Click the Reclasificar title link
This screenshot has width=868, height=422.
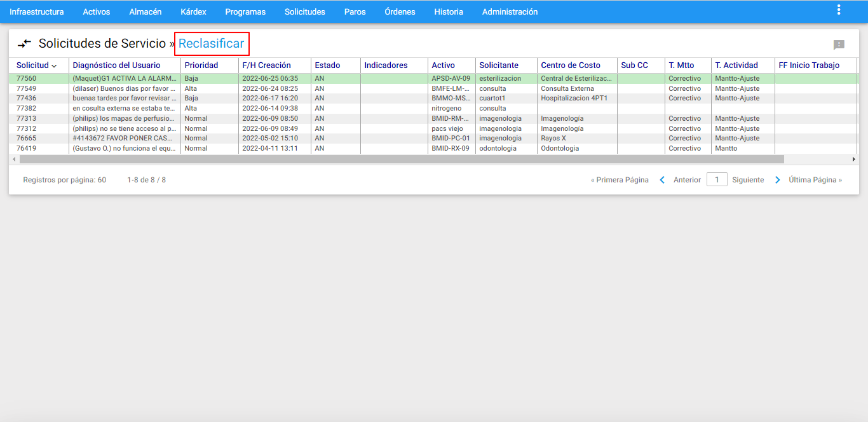(211, 44)
